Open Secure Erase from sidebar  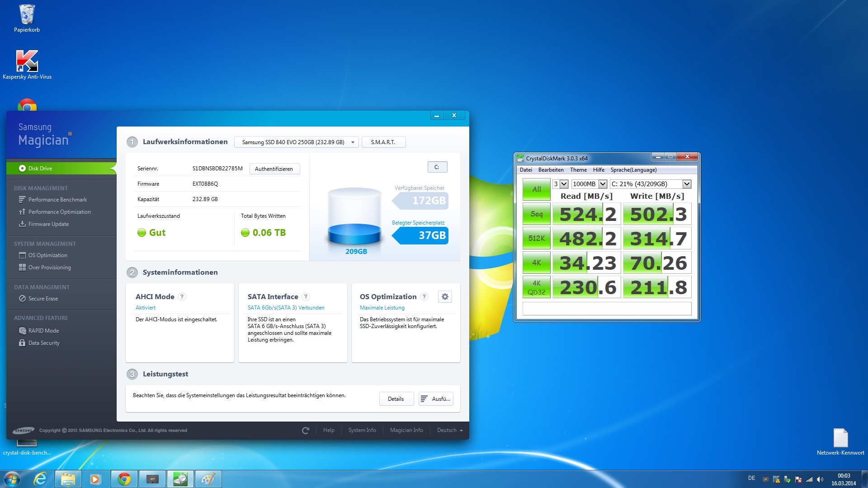click(x=43, y=299)
